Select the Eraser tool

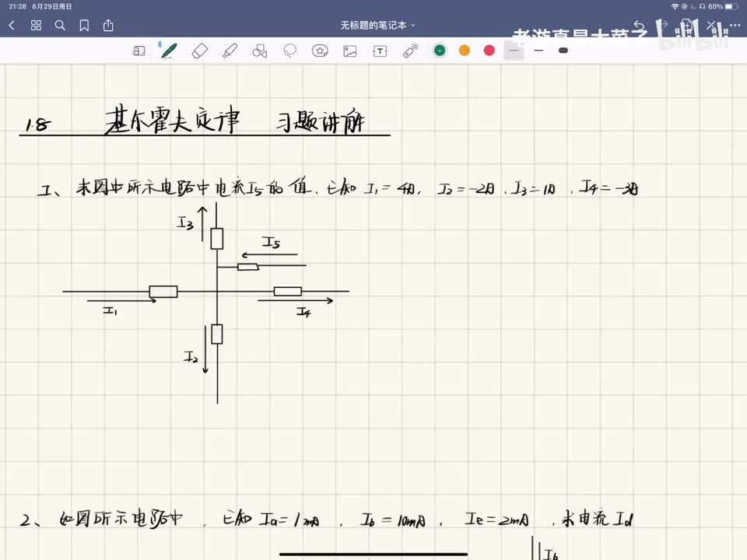pos(200,51)
